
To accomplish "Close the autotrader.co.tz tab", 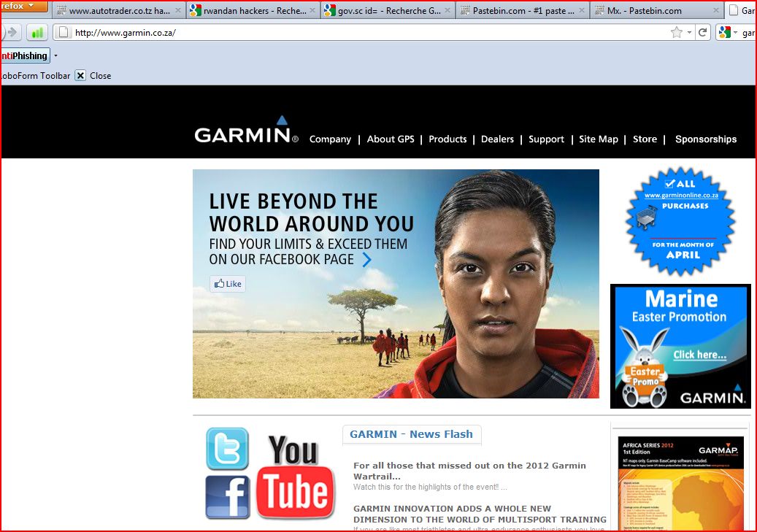I will 177,10.
